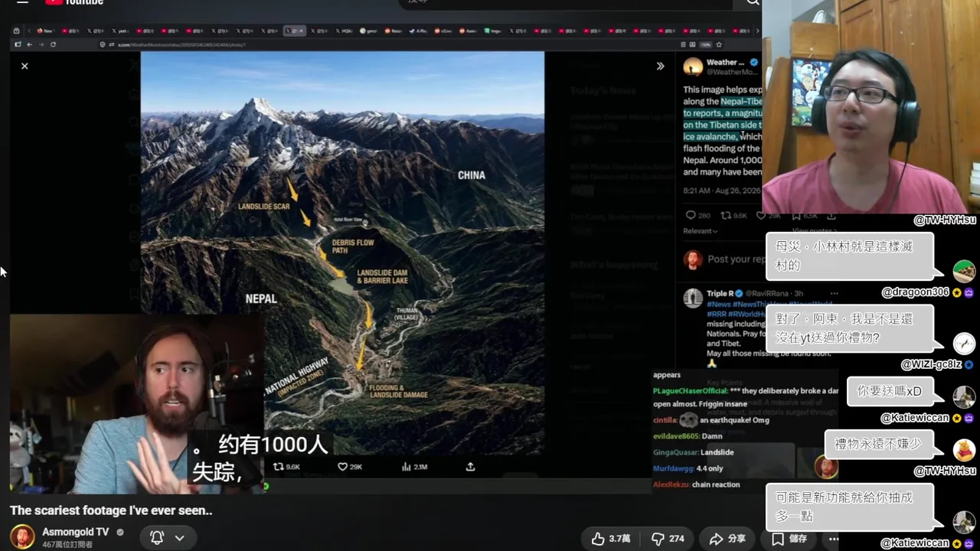Like the photo using the heart below it
Image resolution: width=980 pixels, height=551 pixels.
click(x=343, y=467)
